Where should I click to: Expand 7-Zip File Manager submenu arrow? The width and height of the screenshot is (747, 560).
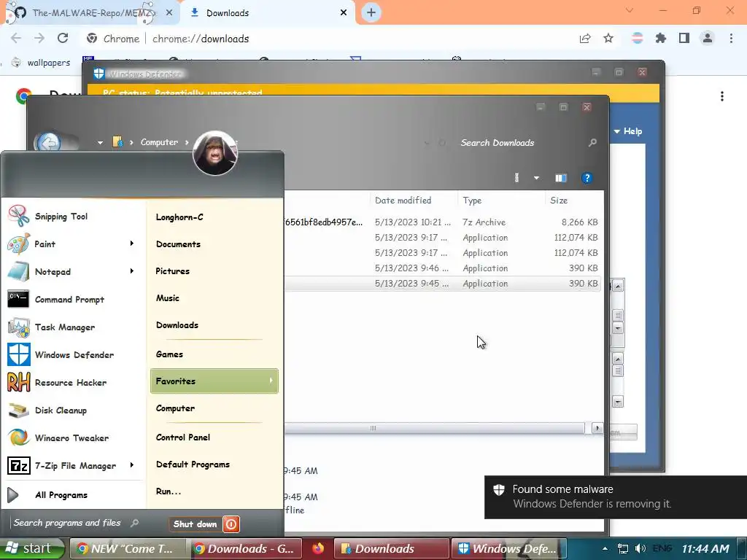132,464
